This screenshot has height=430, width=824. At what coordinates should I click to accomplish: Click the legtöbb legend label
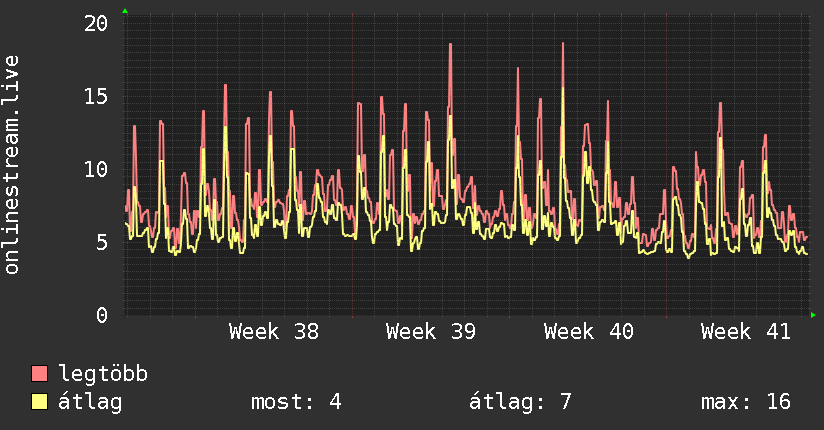pyautogui.click(x=103, y=374)
